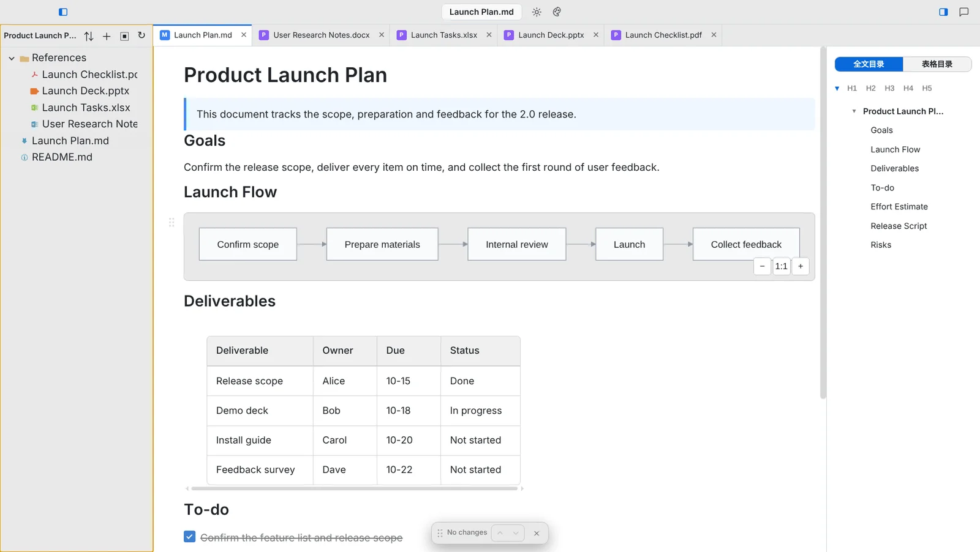Toggle the right outline panel icon
The width and height of the screenshot is (980, 552).
[943, 12]
